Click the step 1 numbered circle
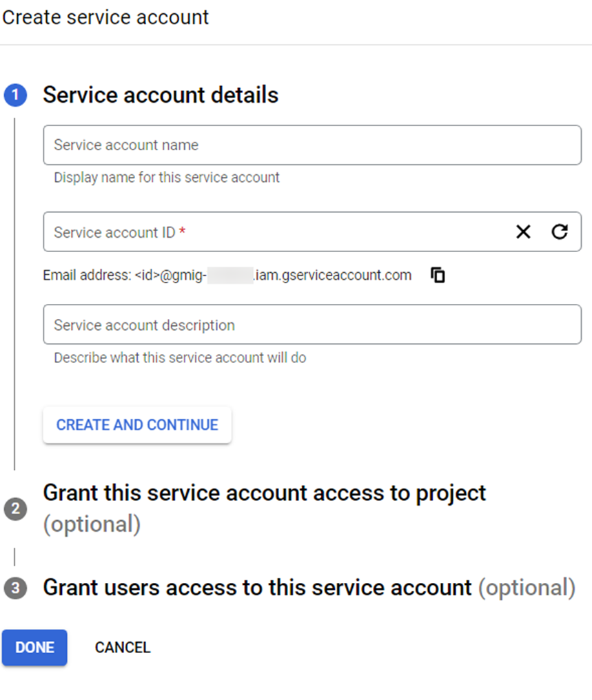The image size is (592, 700). click(15, 95)
